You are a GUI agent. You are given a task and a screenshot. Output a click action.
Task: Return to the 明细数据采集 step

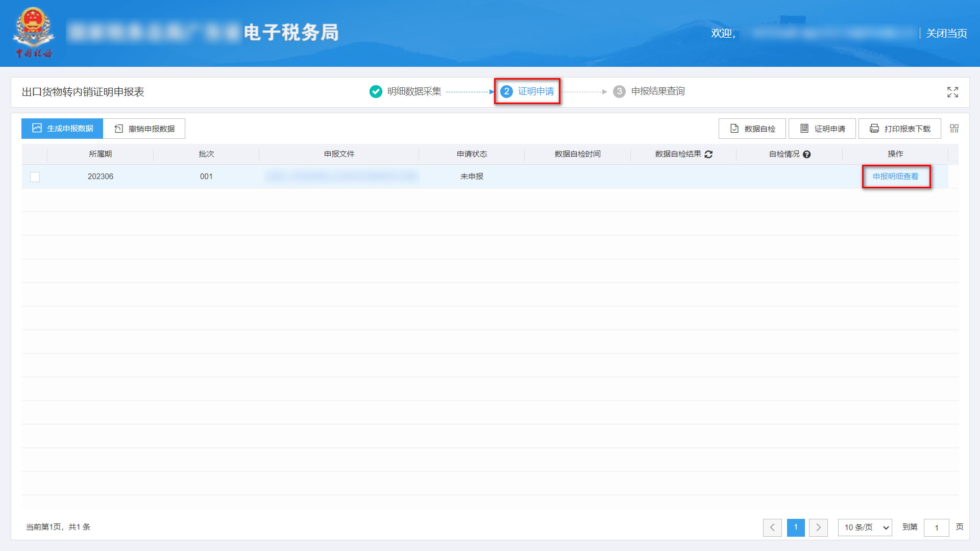tap(413, 91)
